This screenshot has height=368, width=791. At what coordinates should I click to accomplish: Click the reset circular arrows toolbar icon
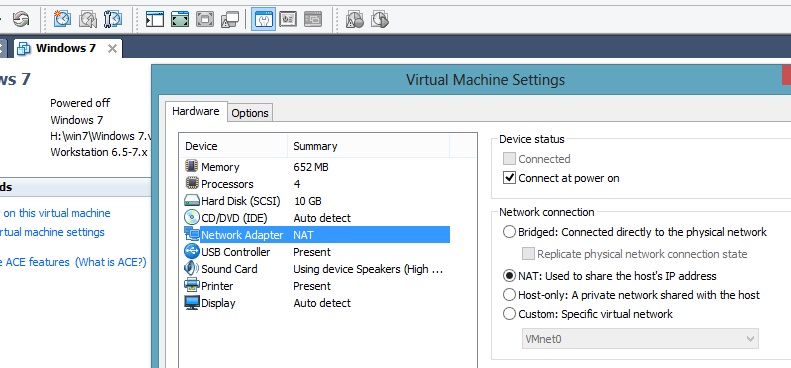[x=21, y=19]
